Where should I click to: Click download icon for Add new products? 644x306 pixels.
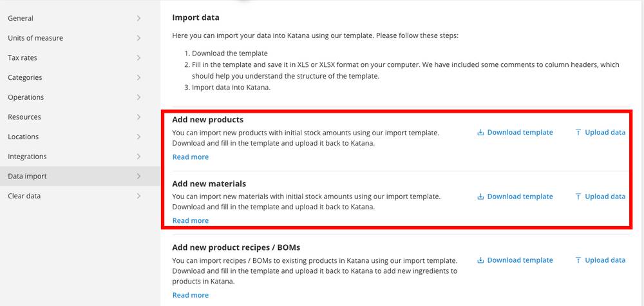pyautogui.click(x=480, y=132)
